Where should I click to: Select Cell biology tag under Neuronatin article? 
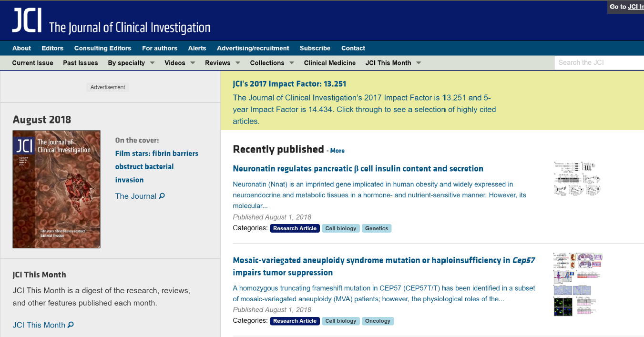tap(341, 228)
